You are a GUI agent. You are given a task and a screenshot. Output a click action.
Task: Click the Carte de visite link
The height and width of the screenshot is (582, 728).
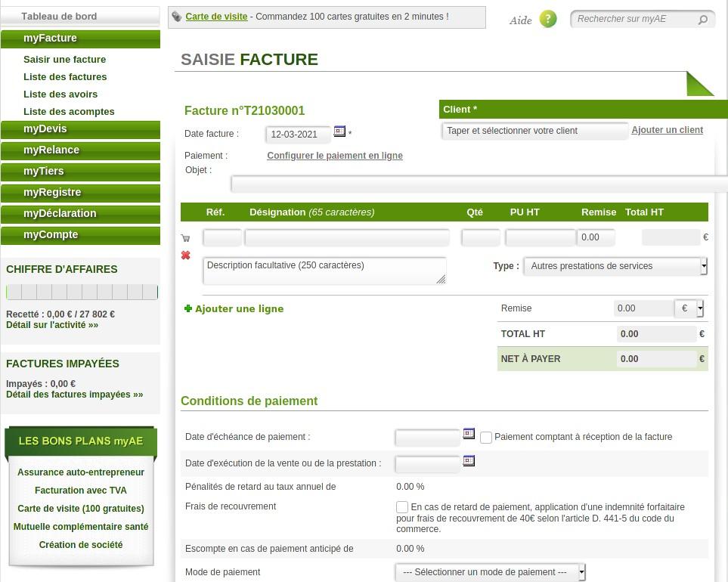[216, 16]
